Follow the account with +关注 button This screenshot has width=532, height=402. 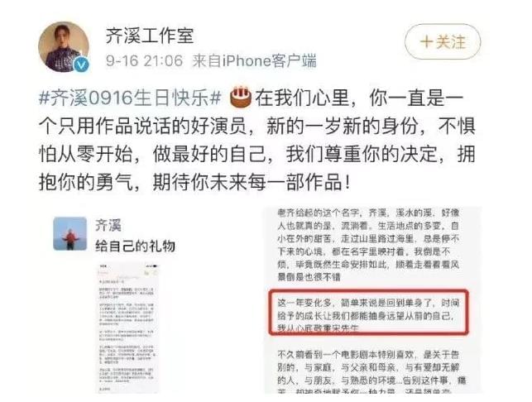443,42
